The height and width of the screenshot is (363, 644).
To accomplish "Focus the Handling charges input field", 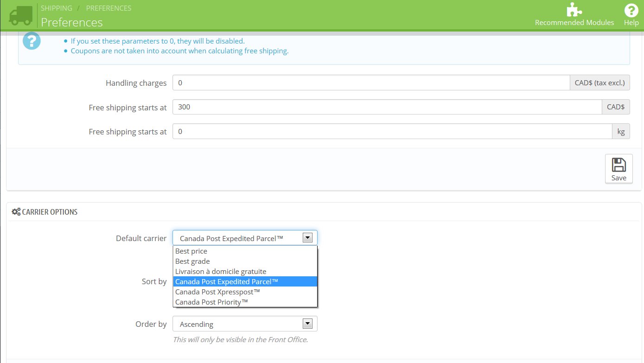I will (371, 83).
